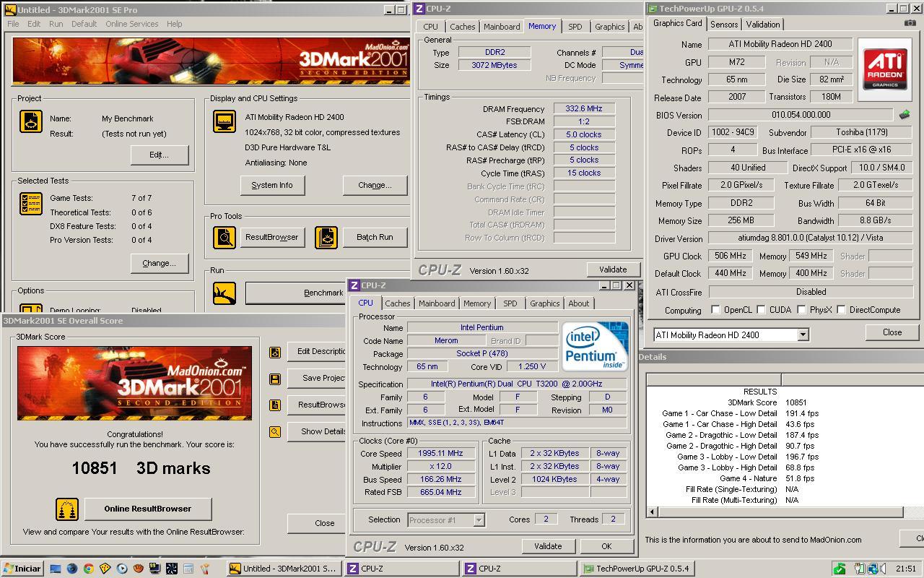The width and height of the screenshot is (924, 578).
Task: Tick the CUDA checkbox in GPU-Z
Action: click(x=761, y=310)
